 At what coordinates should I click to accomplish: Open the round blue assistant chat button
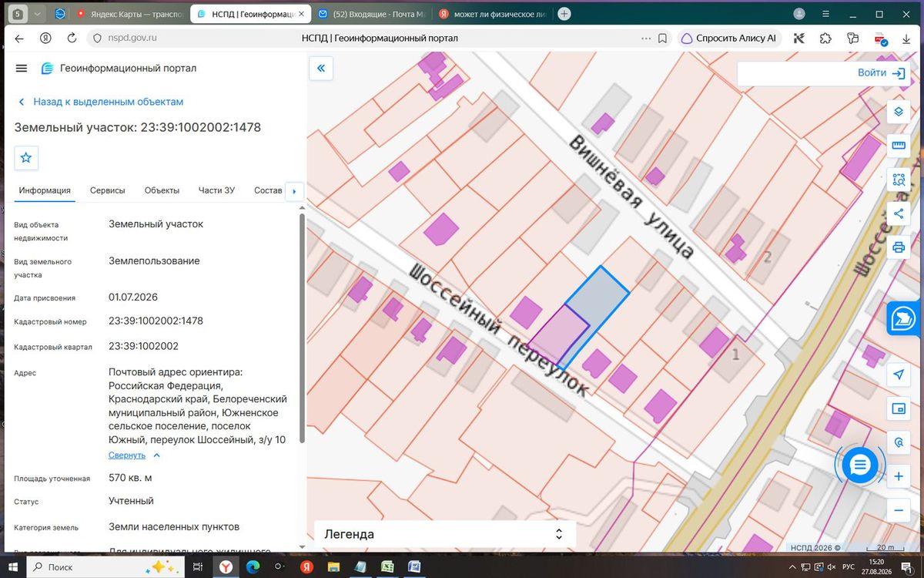[860, 465]
